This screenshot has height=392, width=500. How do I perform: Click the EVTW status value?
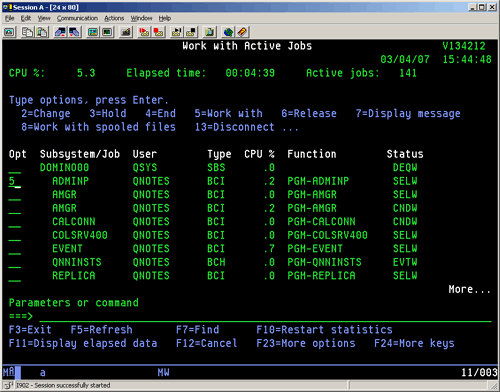point(405,262)
